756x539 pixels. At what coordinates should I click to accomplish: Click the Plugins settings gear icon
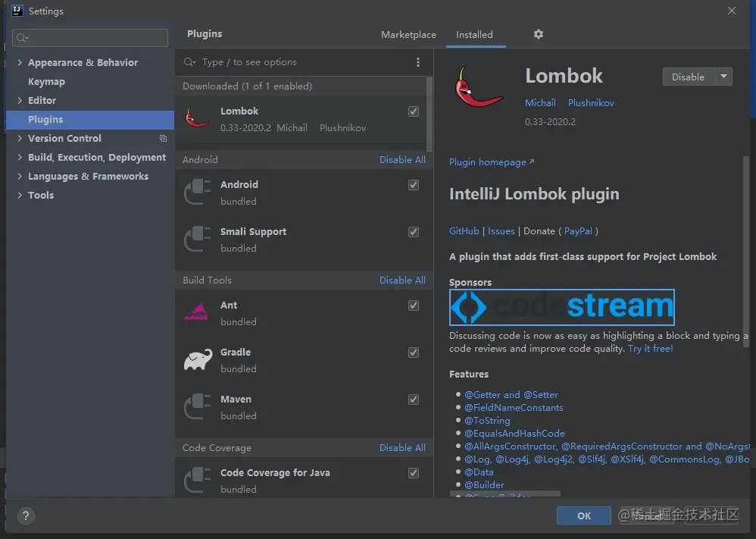[x=538, y=34]
